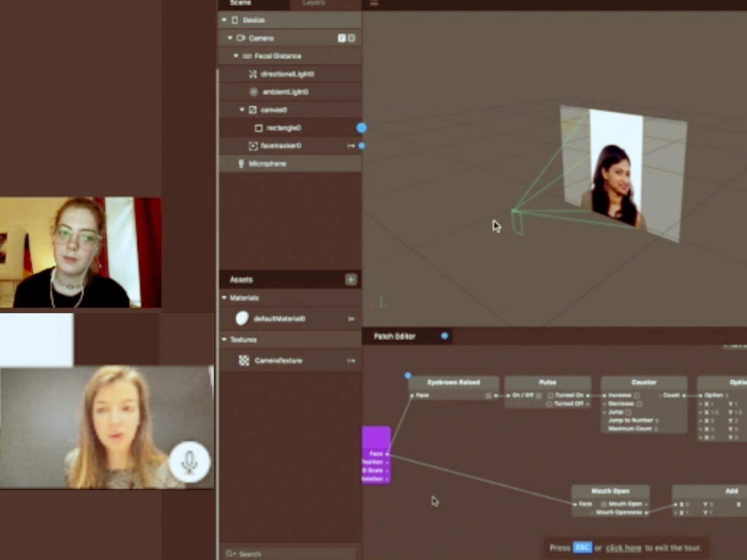
Task: Click the Search field in Assets panel
Action: 289,553
